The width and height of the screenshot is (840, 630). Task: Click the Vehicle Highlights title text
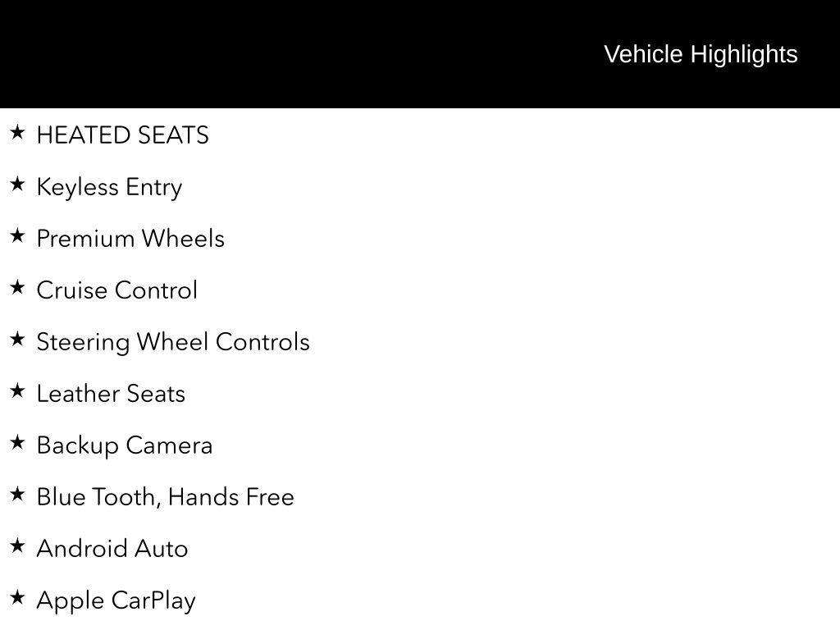tap(701, 54)
